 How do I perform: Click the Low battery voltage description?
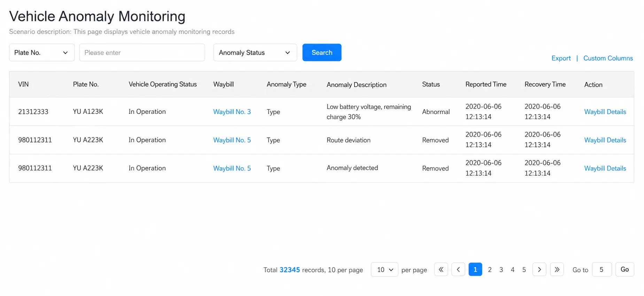[369, 112]
